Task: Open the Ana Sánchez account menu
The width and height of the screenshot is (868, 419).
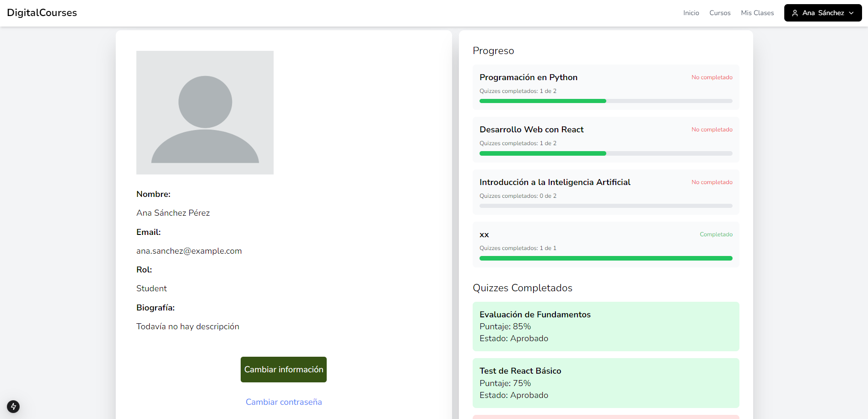Action: 822,12
